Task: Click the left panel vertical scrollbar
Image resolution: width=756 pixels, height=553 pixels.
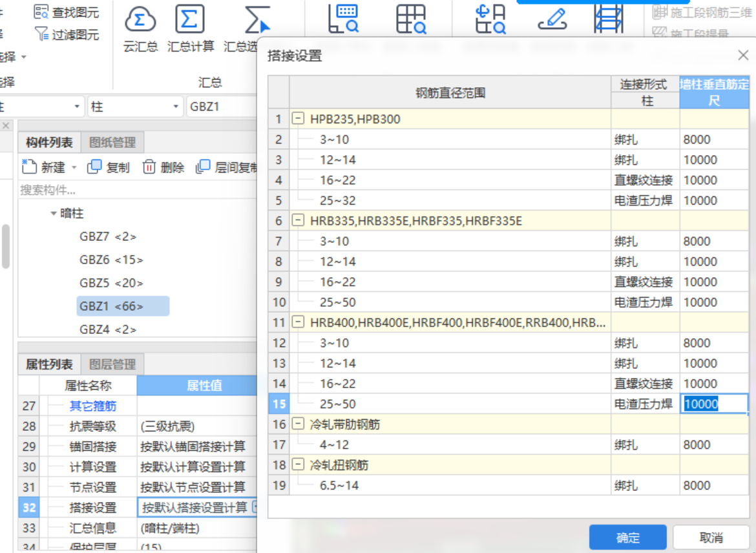Action: tap(6, 246)
